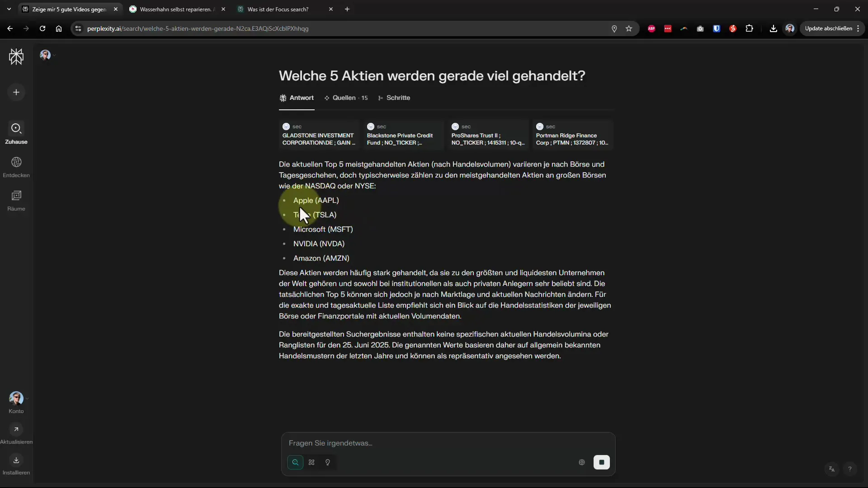Image resolution: width=868 pixels, height=488 pixels.
Task: Click the address bar URL
Action: coord(198,28)
